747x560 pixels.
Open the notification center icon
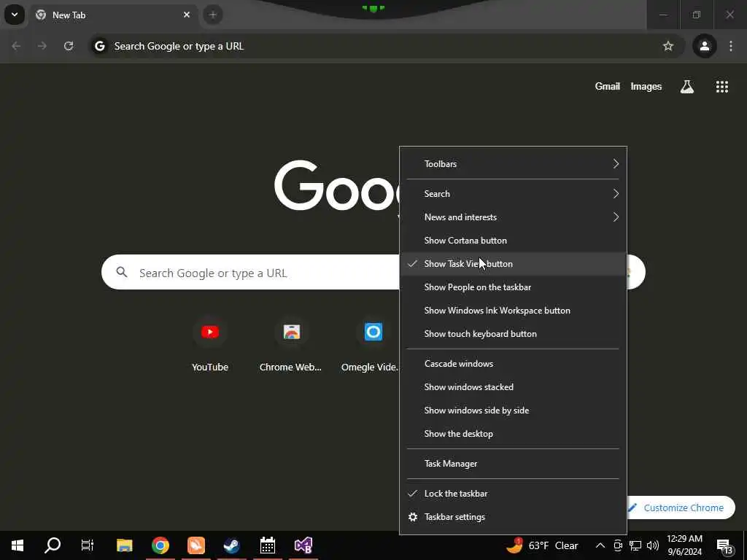pos(724,546)
